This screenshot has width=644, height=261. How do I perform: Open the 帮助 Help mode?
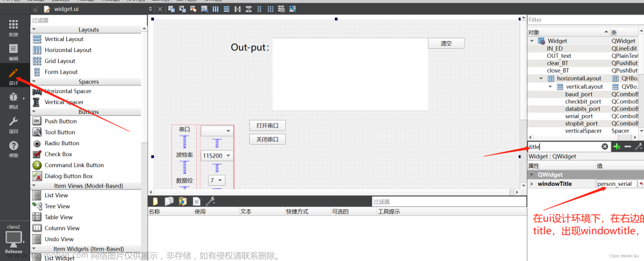14,149
